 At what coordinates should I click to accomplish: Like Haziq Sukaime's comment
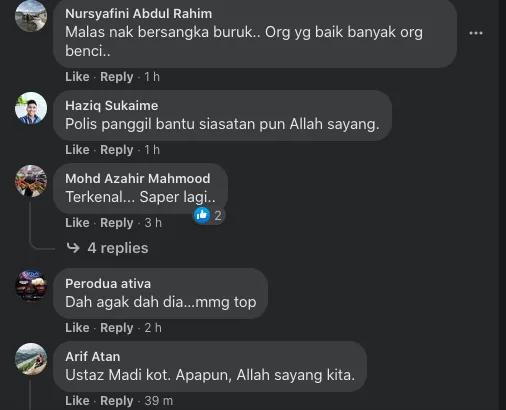(x=77, y=150)
